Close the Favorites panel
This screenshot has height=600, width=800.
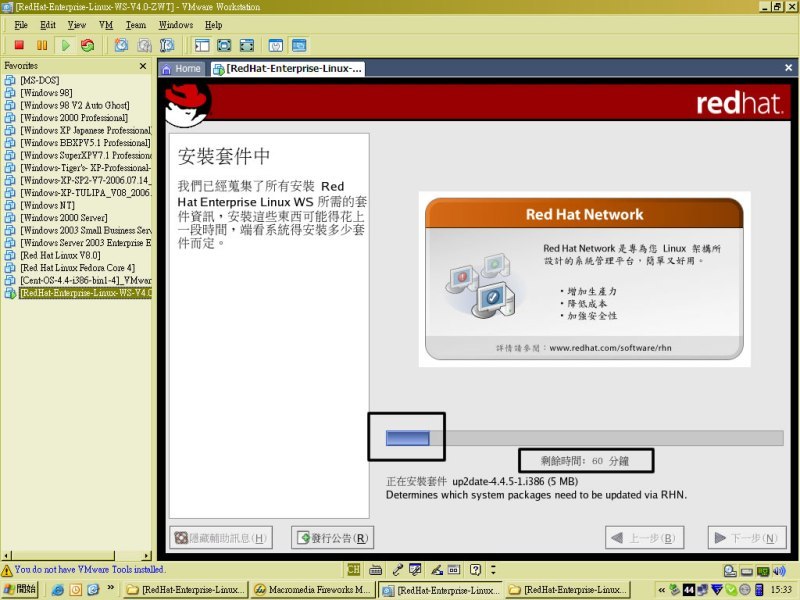click(143, 66)
